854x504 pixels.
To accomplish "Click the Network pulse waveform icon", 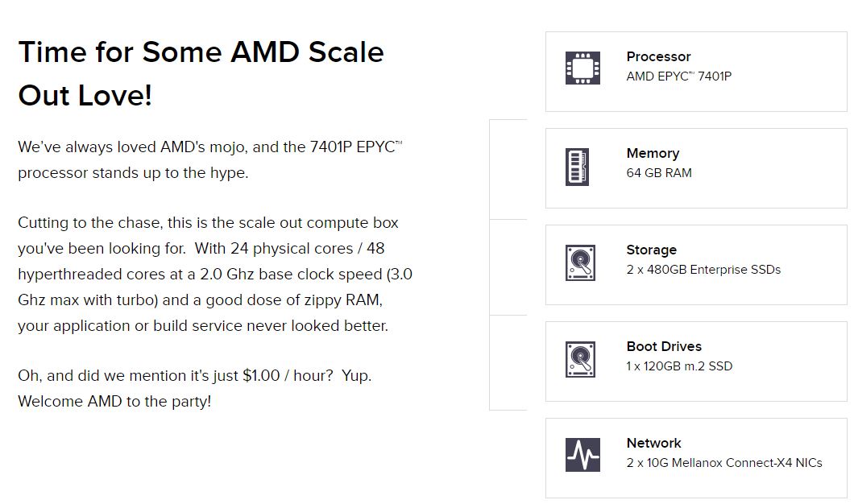I will (x=582, y=455).
